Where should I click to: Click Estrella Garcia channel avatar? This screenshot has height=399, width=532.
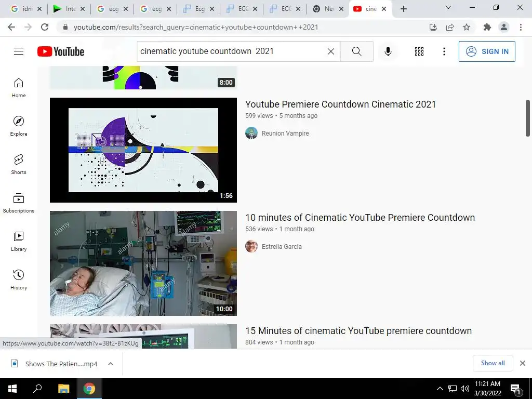(x=251, y=246)
